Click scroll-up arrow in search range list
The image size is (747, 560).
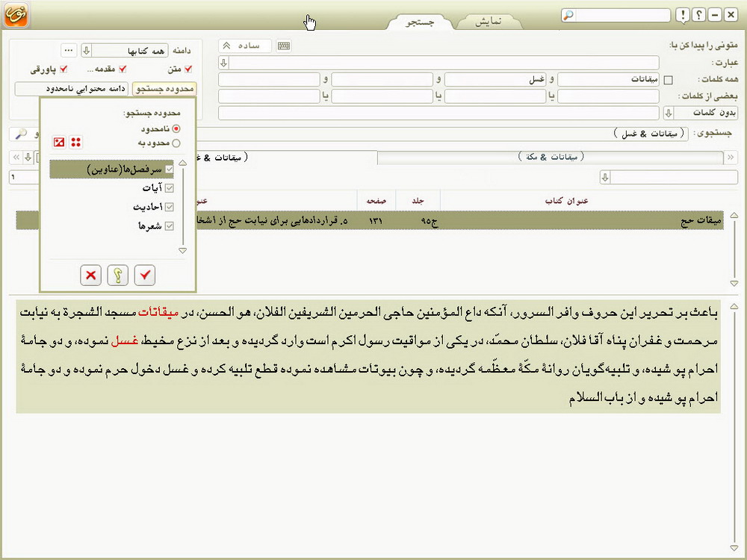(x=182, y=163)
